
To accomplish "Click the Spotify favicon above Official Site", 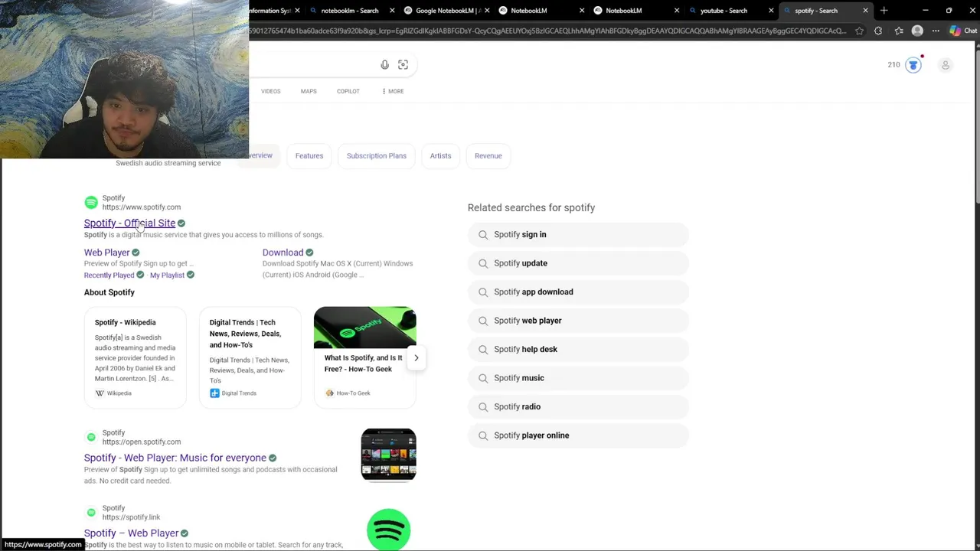I will pos(91,203).
